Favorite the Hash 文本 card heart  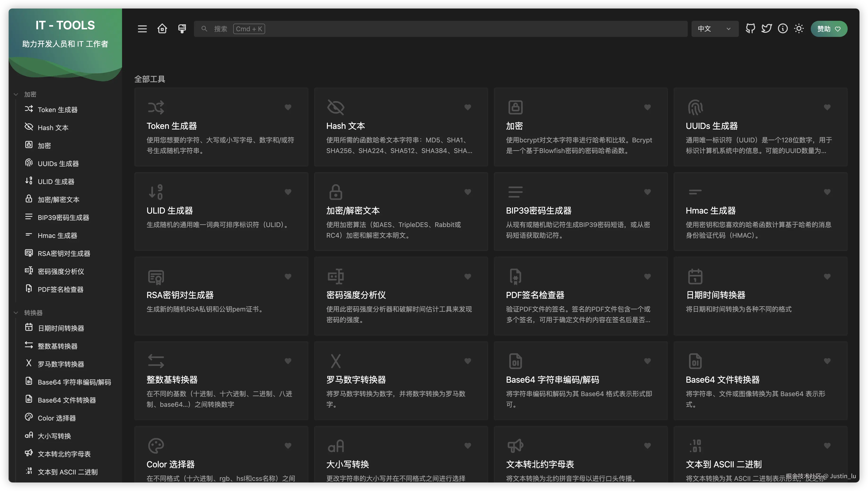(467, 107)
